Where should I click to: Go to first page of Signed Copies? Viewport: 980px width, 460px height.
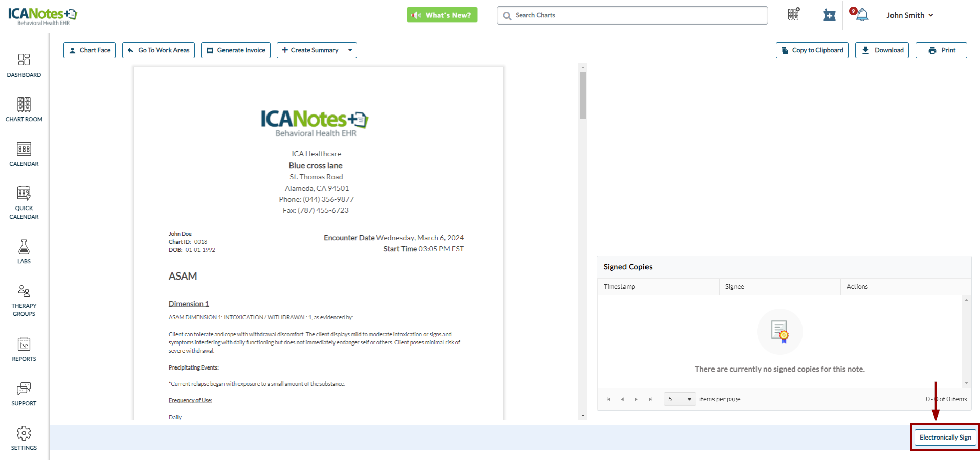(x=608, y=399)
